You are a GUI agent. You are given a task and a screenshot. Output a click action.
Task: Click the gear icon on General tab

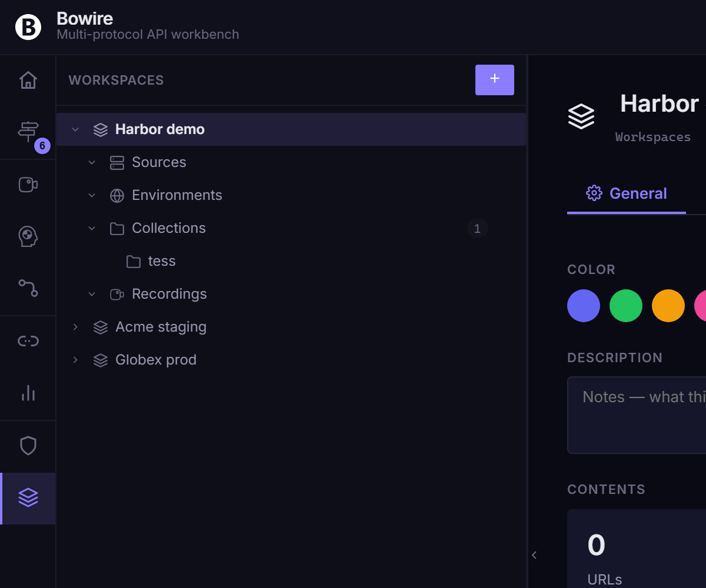594,193
